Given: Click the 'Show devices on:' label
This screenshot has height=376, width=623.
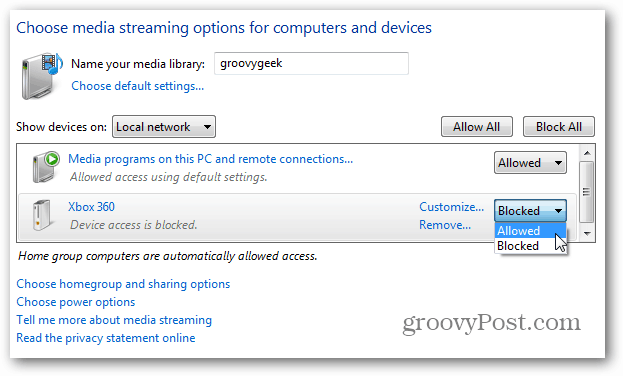Looking at the screenshot, I should coord(62,127).
